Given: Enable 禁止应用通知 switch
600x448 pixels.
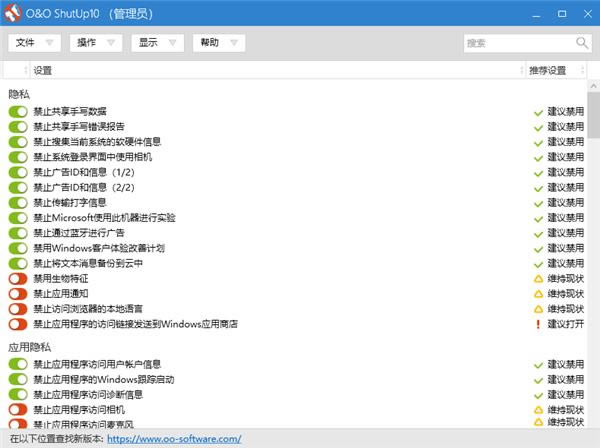Looking at the screenshot, I should 18,294.
